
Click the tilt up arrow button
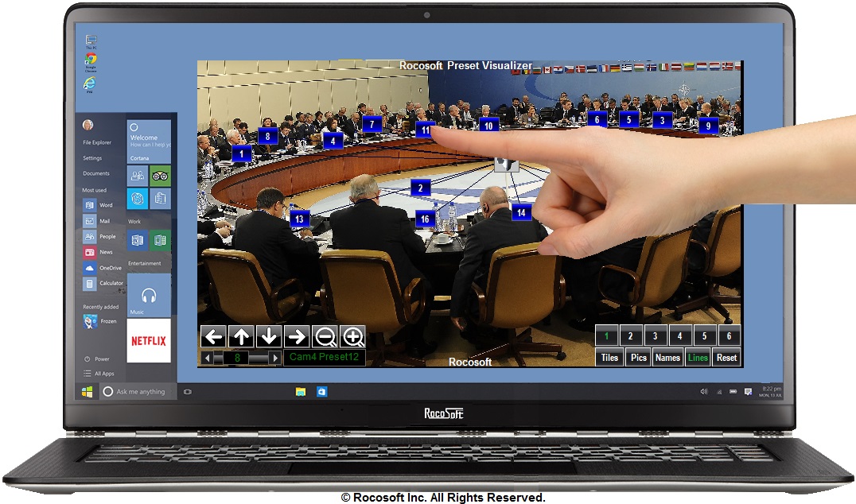point(241,336)
